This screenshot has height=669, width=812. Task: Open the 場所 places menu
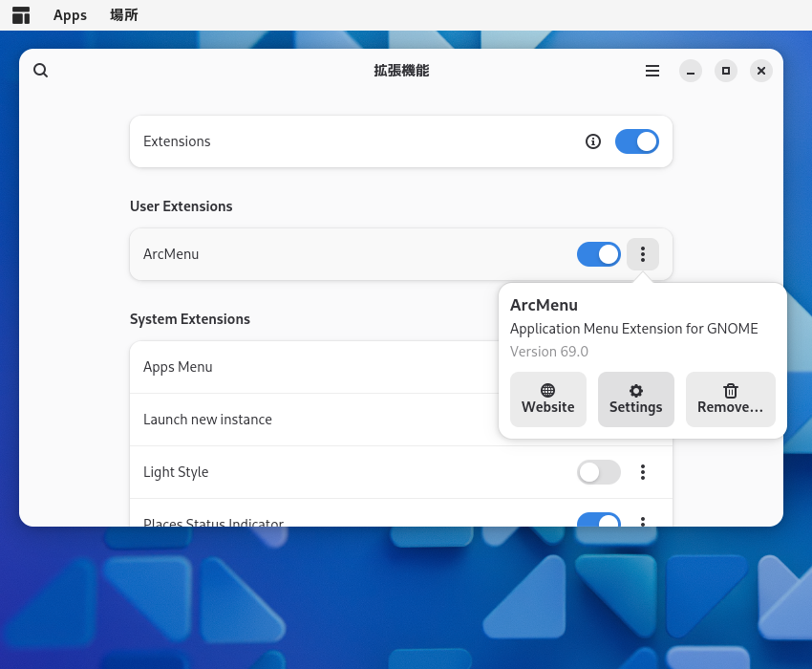point(124,15)
